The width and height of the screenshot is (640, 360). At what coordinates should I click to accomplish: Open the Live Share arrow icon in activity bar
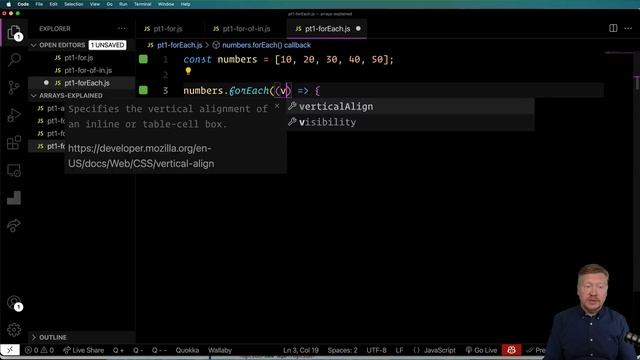pyautogui.click(x=14, y=225)
